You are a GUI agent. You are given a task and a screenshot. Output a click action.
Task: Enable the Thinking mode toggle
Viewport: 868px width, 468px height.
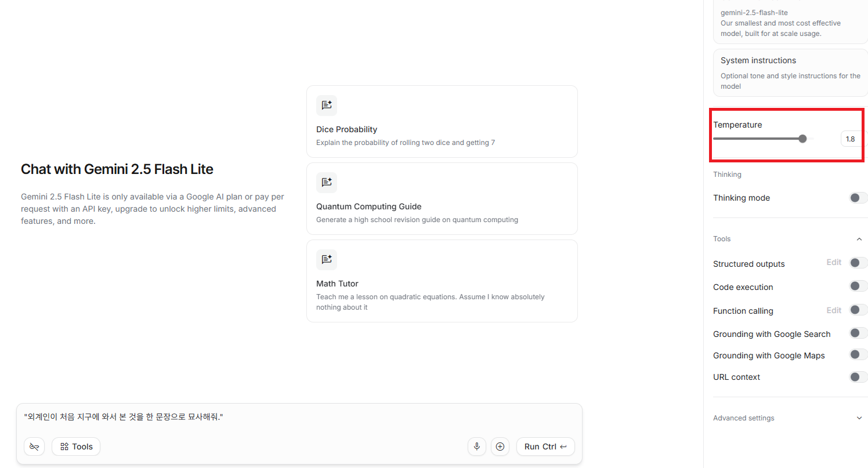858,198
